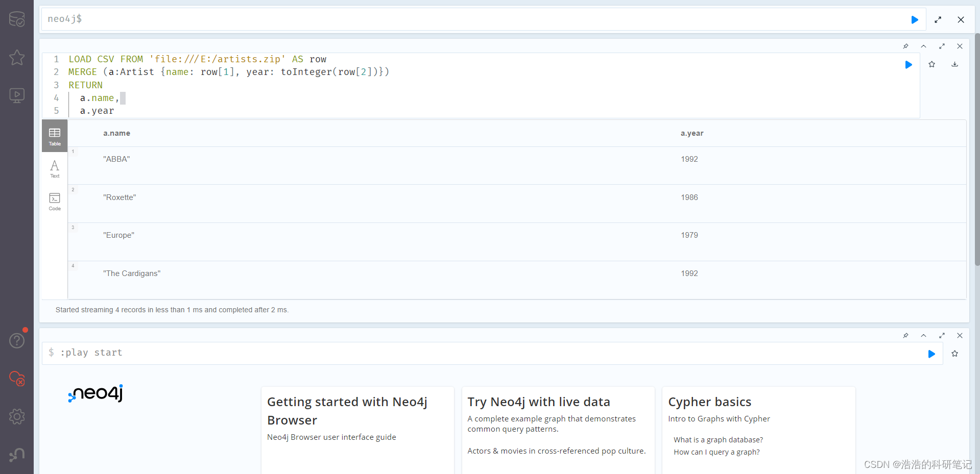Collapse the :play start frame
Screen dimensions: 980x474
point(923,336)
